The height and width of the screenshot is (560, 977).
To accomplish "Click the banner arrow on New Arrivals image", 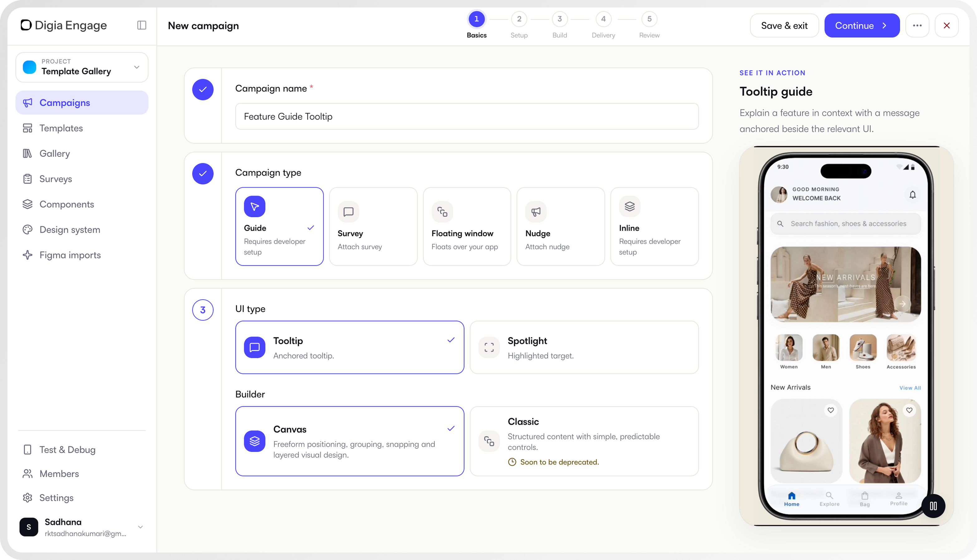I will pos(902,304).
